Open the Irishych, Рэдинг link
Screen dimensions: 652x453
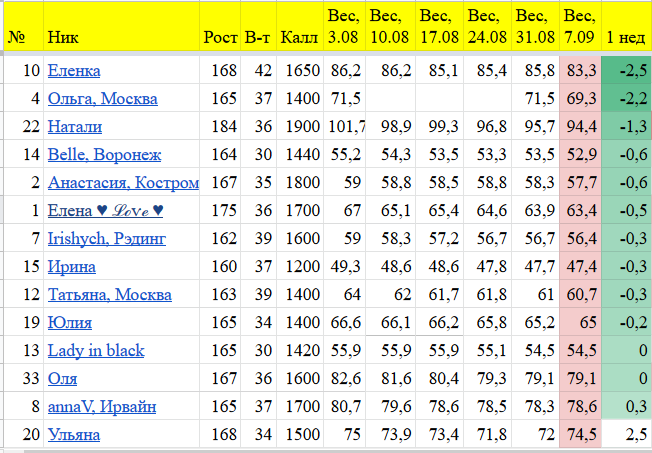[x=107, y=239]
